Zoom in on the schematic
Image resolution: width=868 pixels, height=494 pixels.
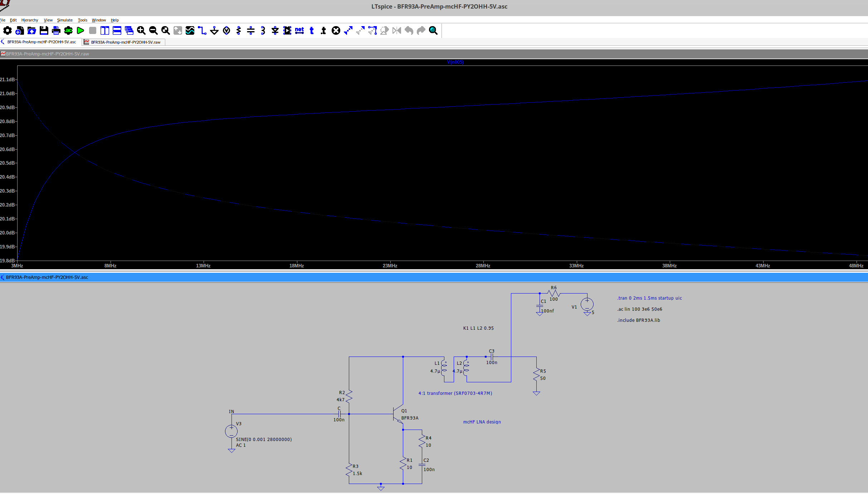pyautogui.click(x=141, y=31)
